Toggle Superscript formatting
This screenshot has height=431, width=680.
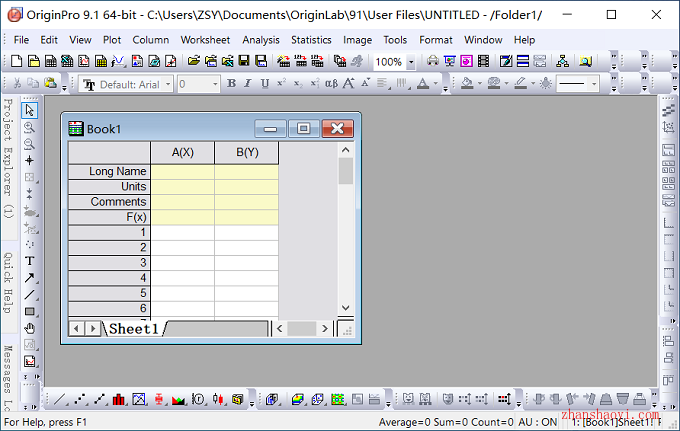pyautogui.click(x=281, y=83)
